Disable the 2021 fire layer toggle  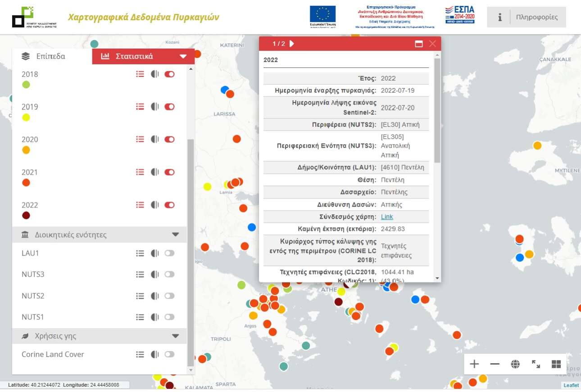[x=169, y=172]
